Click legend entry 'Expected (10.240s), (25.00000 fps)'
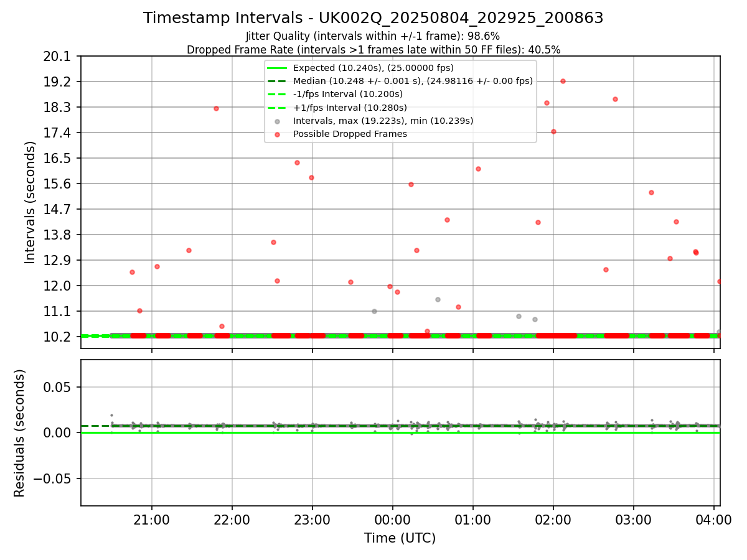The width and height of the screenshot is (747, 560). [x=374, y=68]
